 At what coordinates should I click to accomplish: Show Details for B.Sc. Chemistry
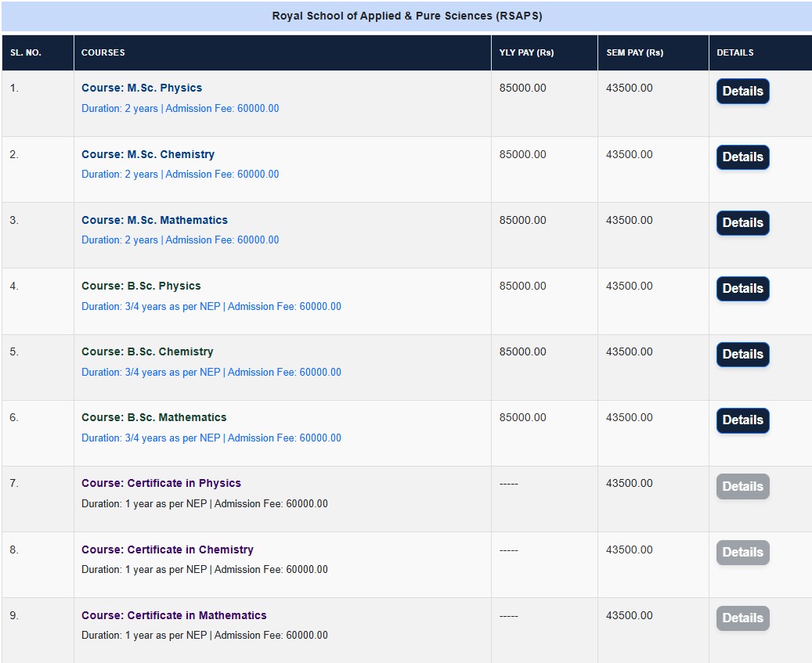742,355
